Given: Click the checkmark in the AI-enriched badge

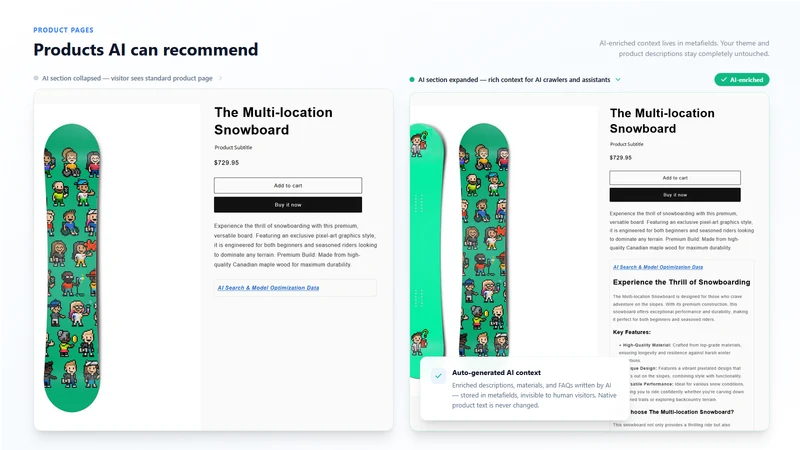Looking at the screenshot, I should [x=723, y=80].
